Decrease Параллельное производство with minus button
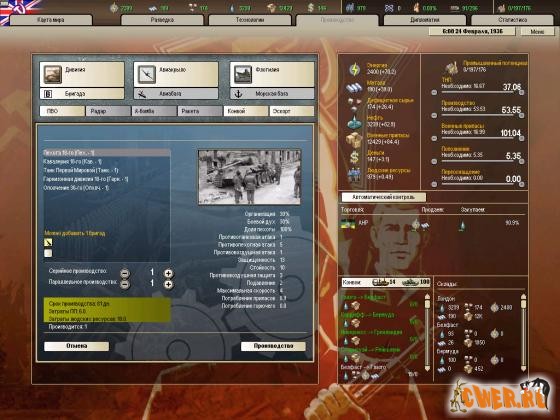The height and width of the screenshot is (420, 560). pos(125,284)
